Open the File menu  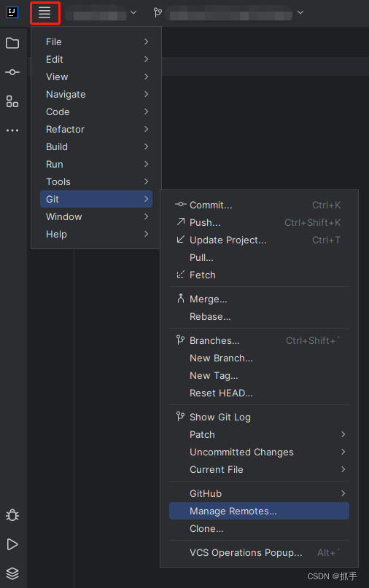[96, 42]
